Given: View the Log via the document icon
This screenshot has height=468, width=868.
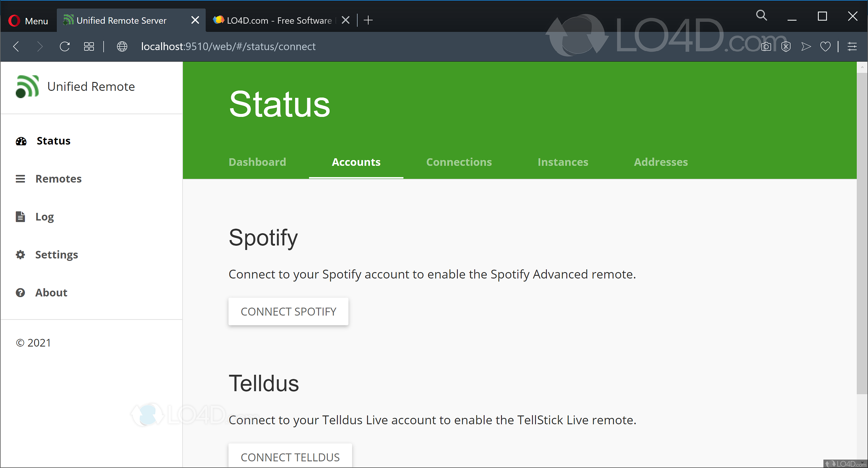Looking at the screenshot, I should point(21,217).
